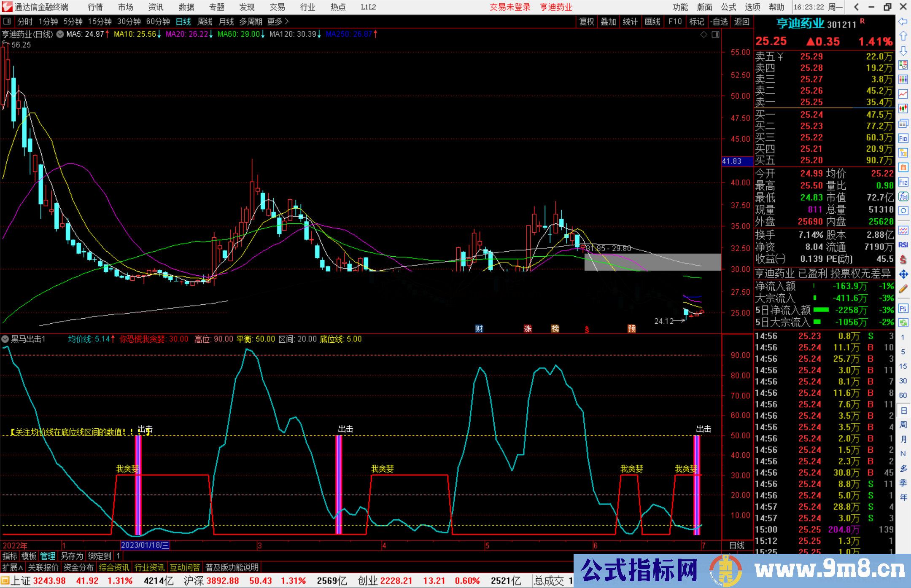The width and height of the screenshot is (911, 588).
Task: Open the f(x) formula icon
Action: pyautogui.click(x=903, y=196)
